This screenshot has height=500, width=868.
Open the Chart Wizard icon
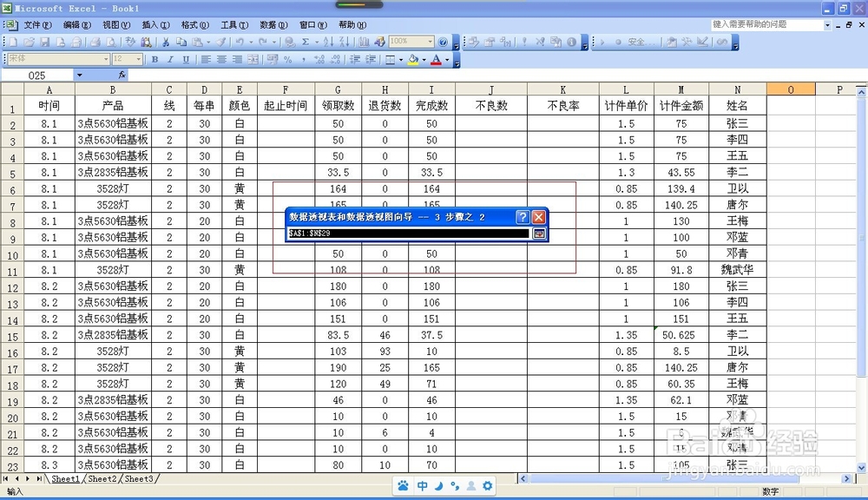363,40
